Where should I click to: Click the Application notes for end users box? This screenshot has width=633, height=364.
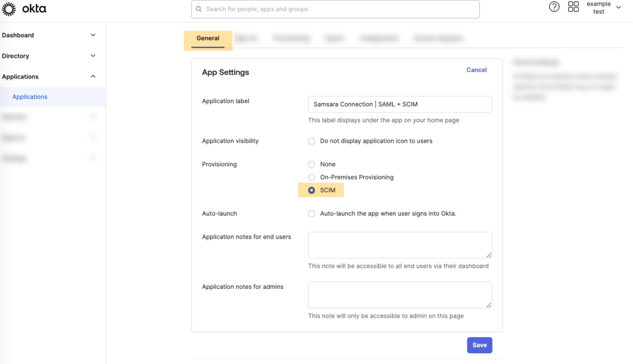click(400, 245)
